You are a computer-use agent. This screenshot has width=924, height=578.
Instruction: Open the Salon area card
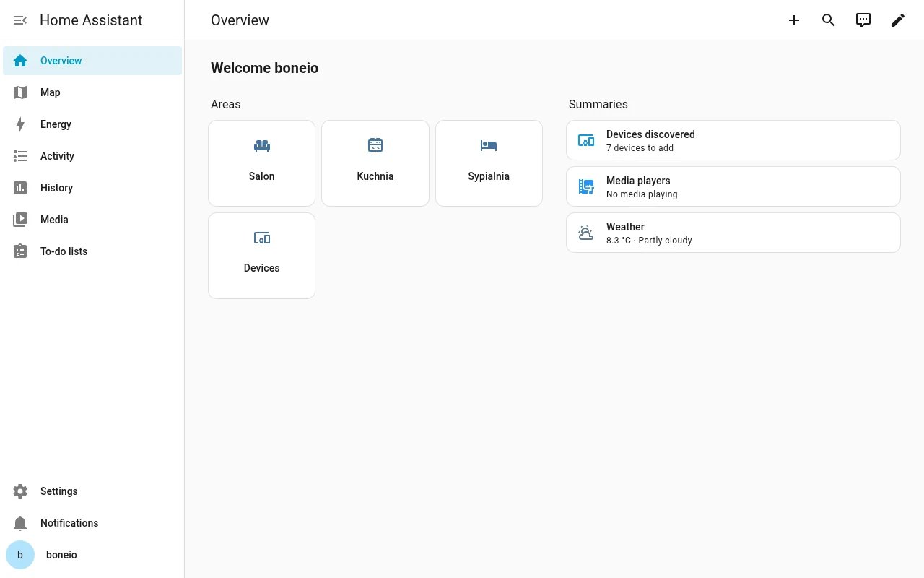262,163
